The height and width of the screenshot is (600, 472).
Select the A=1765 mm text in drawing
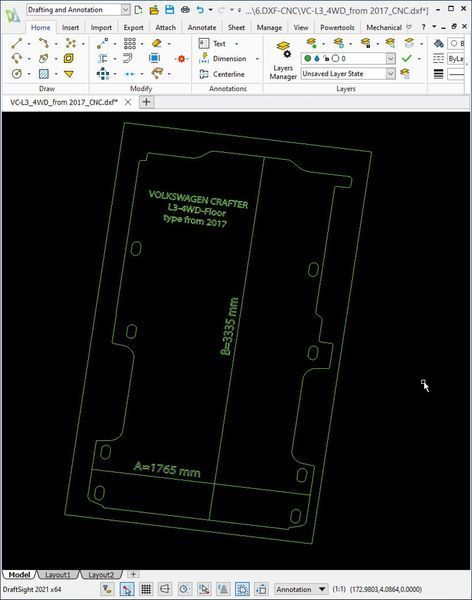pyautogui.click(x=167, y=470)
